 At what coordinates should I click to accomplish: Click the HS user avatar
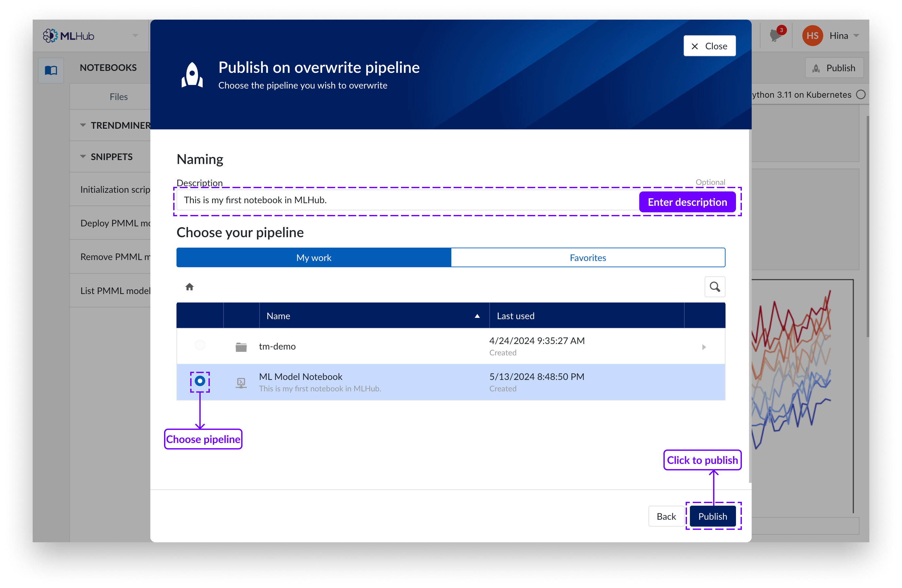812,36
